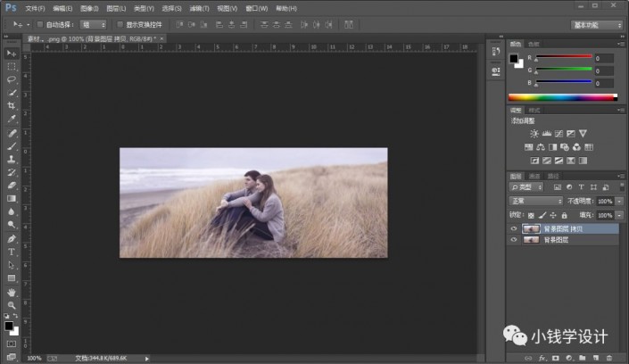This screenshot has height=364, width=629.
Task: Switch to the 色板 panel tab
Action: tap(534, 43)
